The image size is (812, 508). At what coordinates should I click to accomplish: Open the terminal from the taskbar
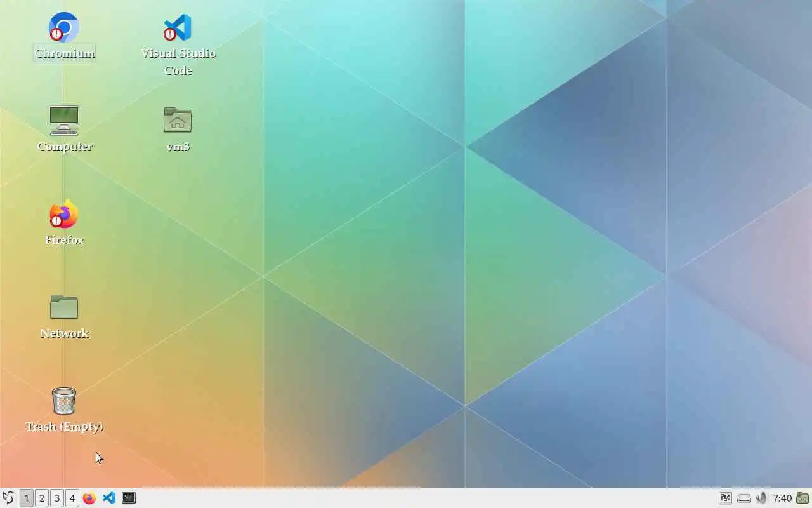(129, 498)
